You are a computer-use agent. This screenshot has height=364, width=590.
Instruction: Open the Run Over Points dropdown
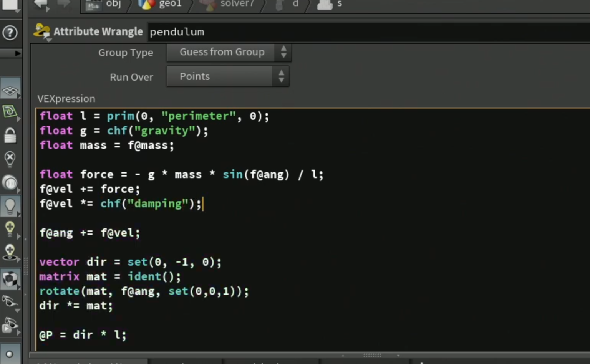[x=228, y=76]
